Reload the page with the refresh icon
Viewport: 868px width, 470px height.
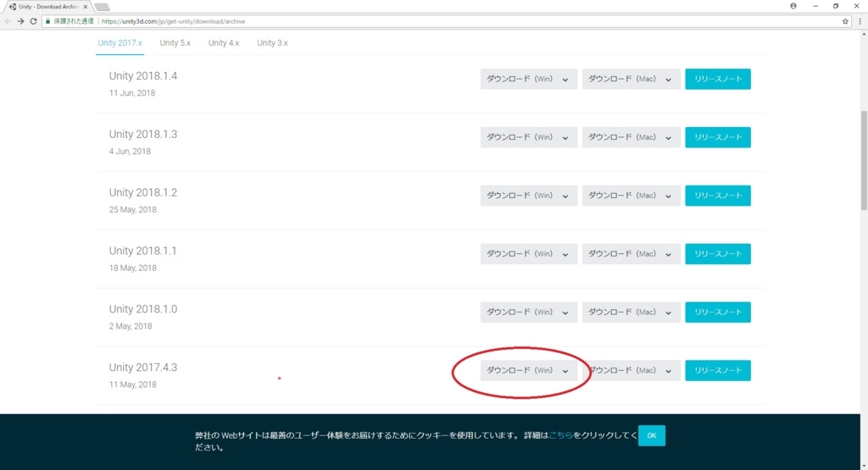point(33,21)
